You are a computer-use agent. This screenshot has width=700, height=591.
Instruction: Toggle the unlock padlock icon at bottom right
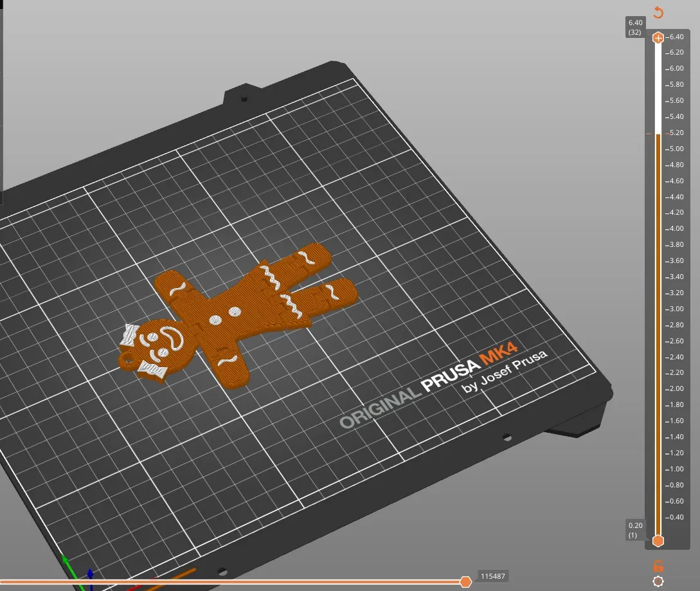coord(658,565)
